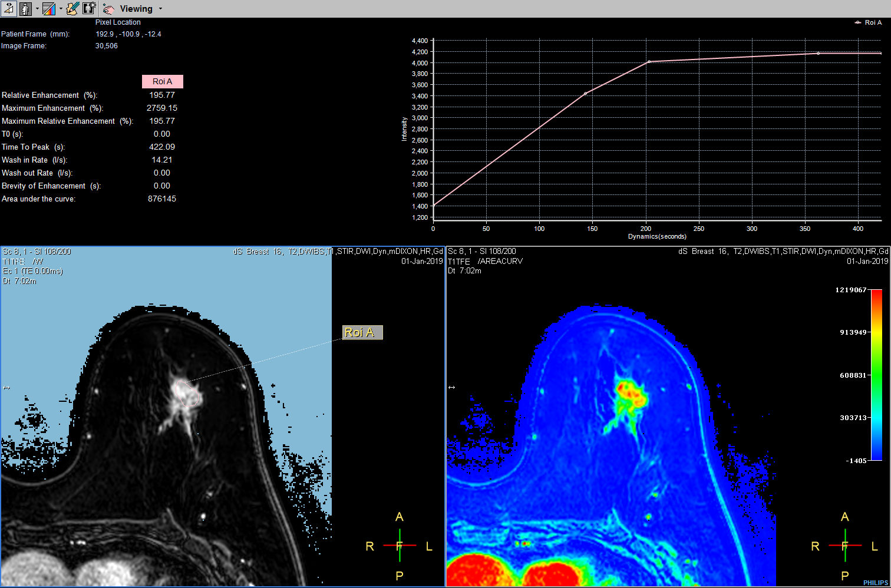Click the patient-with-star toolbar icon
Image resolution: width=891 pixels, height=588 pixels.
point(89,8)
